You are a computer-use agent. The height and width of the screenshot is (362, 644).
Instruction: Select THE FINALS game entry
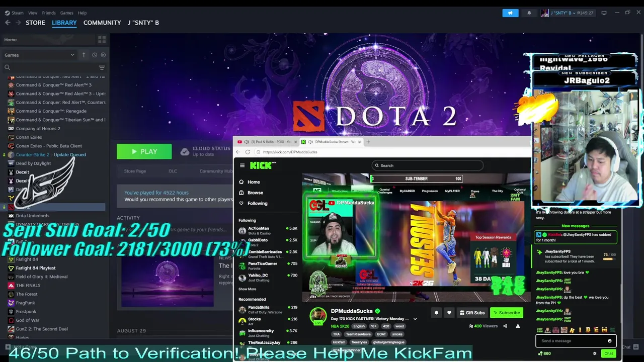(28, 285)
